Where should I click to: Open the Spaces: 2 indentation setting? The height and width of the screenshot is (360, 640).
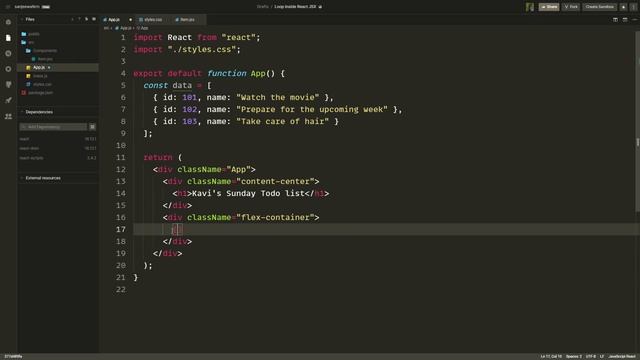(573, 357)
